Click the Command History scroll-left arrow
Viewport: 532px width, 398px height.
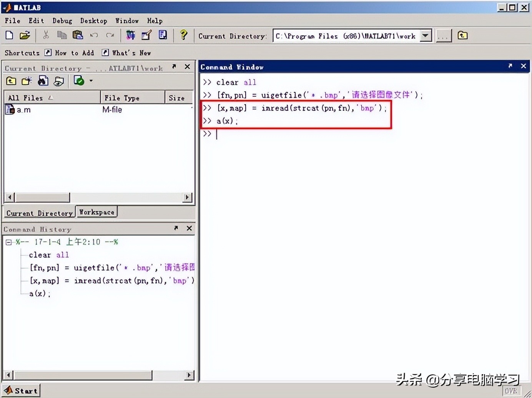click(8, 375)
